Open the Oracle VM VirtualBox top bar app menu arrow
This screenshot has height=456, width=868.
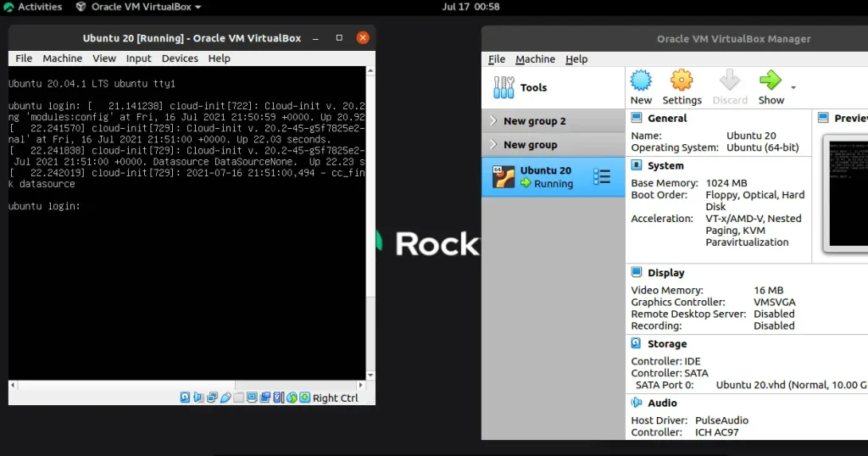tap(198, 7)
